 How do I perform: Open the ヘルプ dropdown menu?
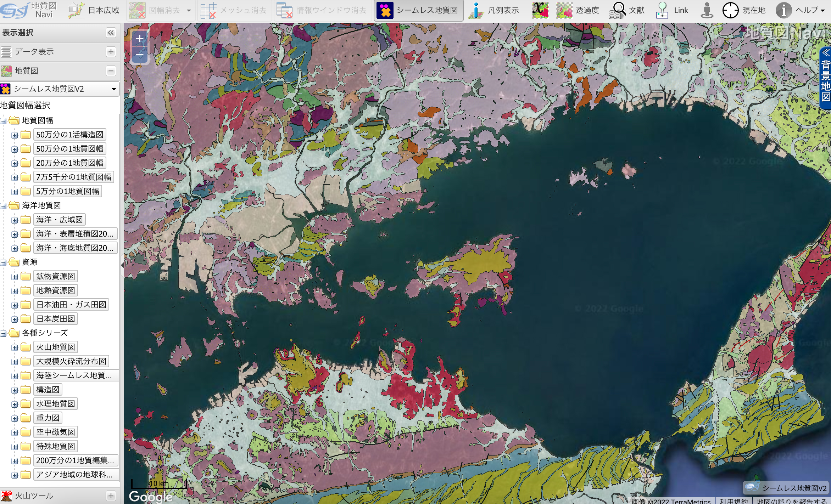[x=801, y=10]
